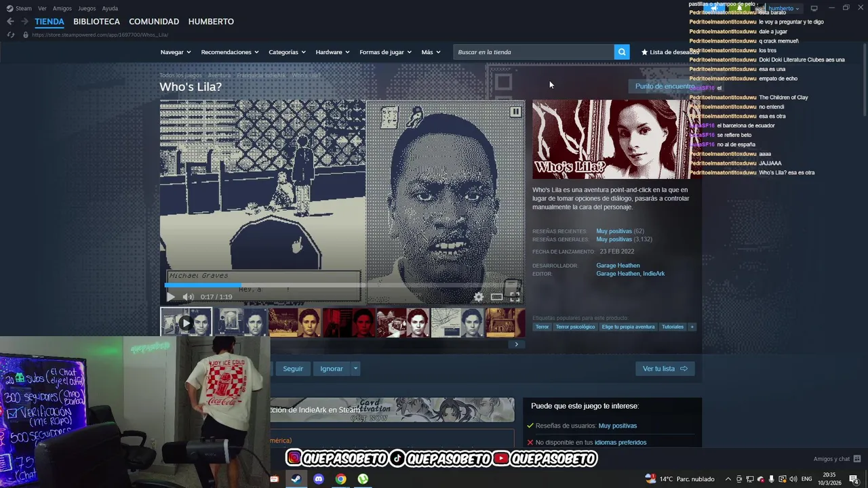Open the Ver menu
Viewport: 868px width, 488px height.
tap(42, 8)
